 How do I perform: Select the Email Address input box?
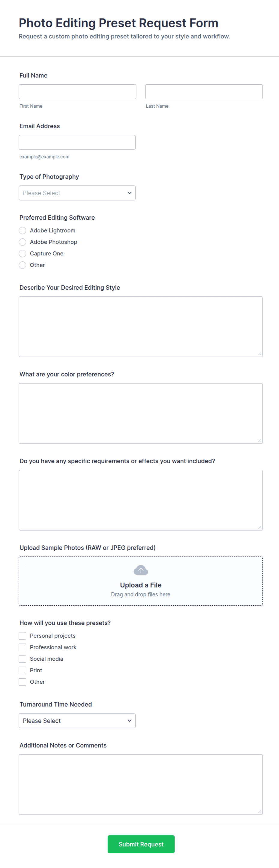click(77, 142)
